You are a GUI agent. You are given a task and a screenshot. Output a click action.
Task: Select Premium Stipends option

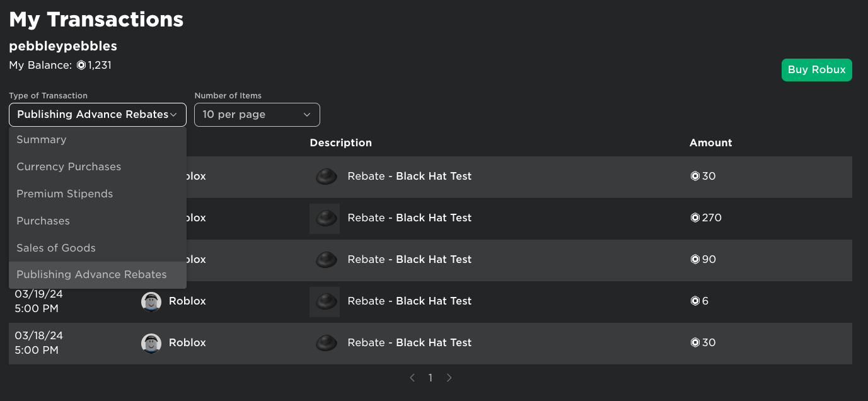[x=65, y=194]
